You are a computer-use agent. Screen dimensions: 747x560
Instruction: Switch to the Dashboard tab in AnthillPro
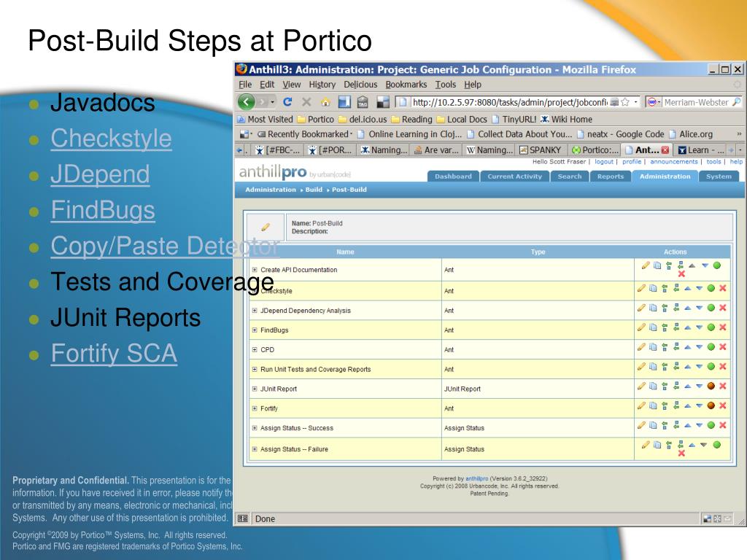pos(453,176)
